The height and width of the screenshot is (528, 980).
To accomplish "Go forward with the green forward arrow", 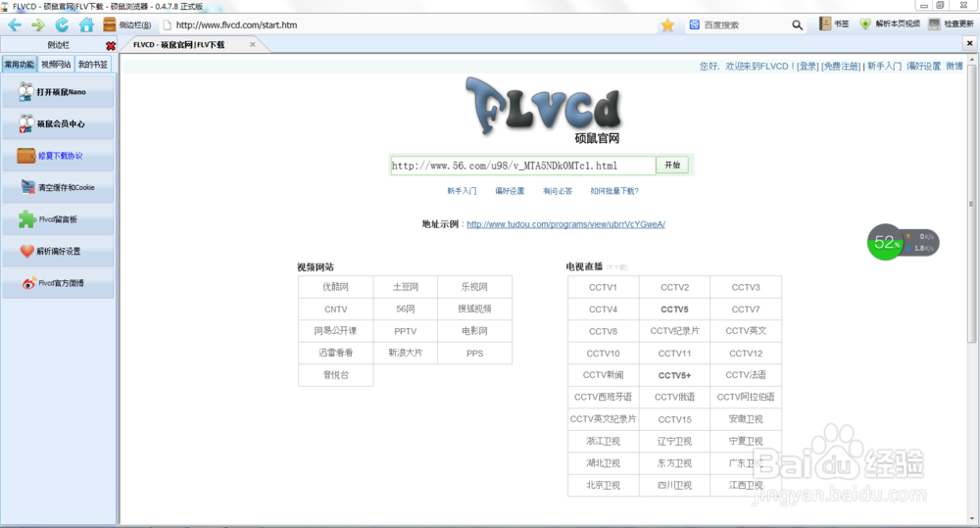I will click(x=38, y=25).
